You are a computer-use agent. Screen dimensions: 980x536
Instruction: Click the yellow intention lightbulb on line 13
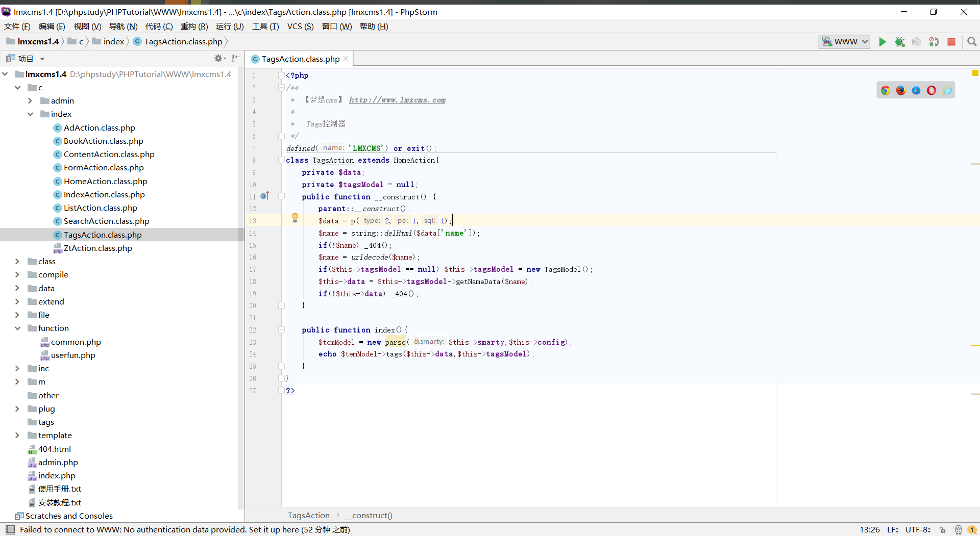(295, 218)
